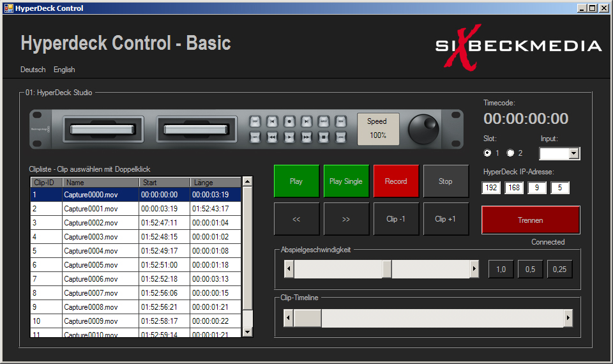Select the Capture0004.mov row
This screenshot has height=364, width=613.
(x=135, y=251)
